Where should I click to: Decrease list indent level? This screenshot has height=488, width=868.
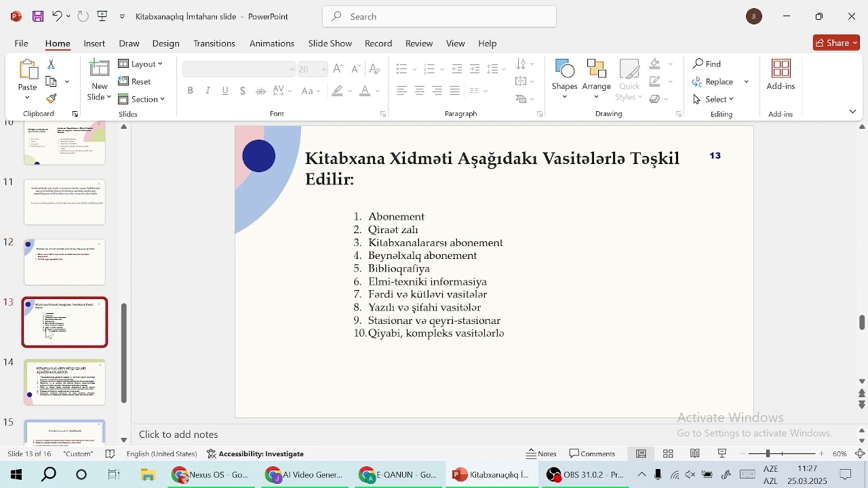tap(458, 69)
